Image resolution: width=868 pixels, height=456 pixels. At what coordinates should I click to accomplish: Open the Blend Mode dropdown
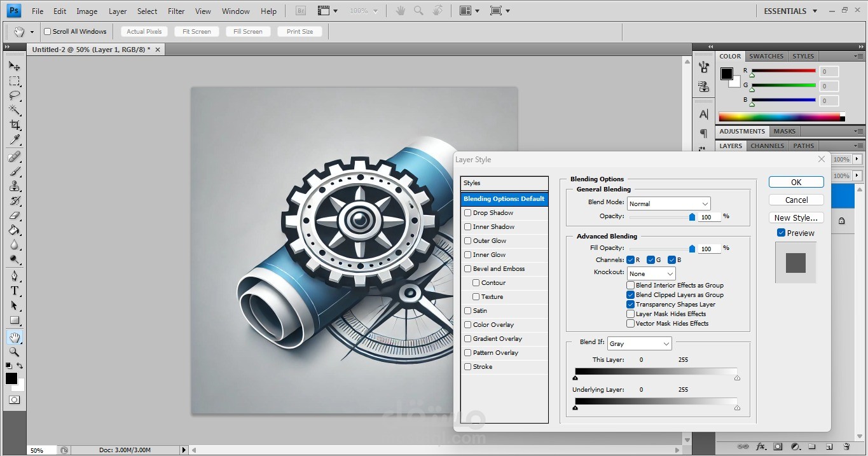668,204
